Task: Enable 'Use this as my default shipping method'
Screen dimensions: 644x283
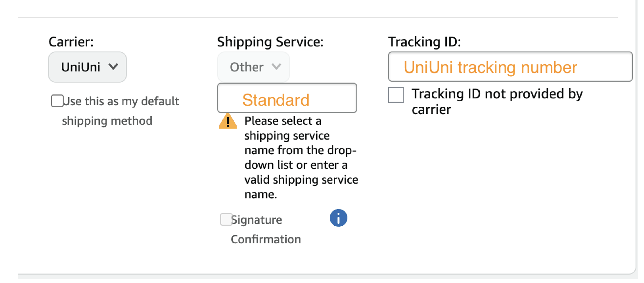Action: [57, 101]
